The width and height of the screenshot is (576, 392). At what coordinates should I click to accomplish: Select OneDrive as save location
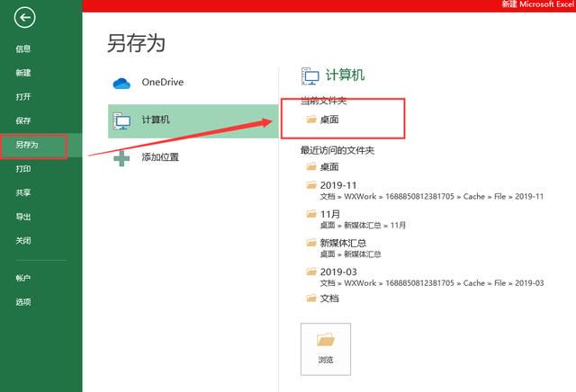coord(163,82)
